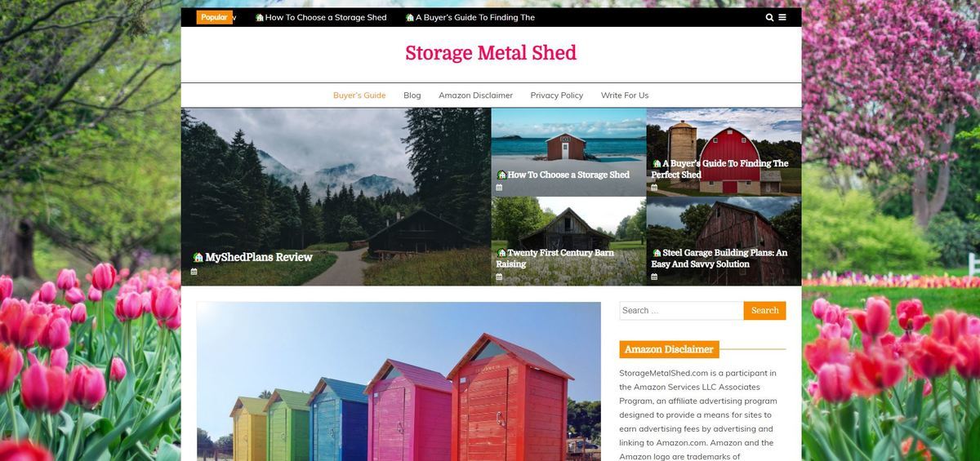
Task: Open the hamburger menu icon in top bar
Action: click(x=782, y=17)
